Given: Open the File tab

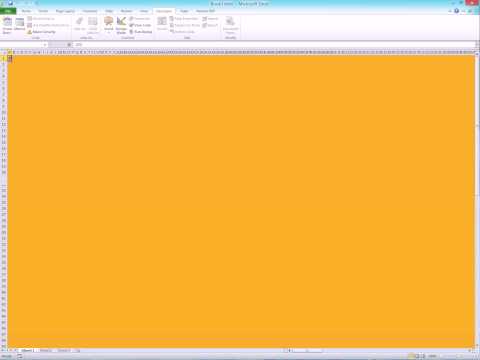Looking at the screenshot, I should 8,11.
